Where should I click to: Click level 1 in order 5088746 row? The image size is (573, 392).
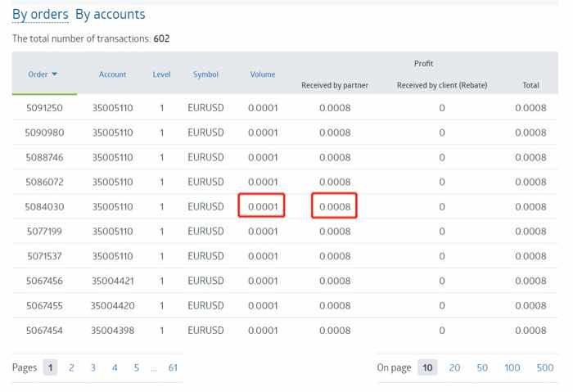click(x=161, y=157)
